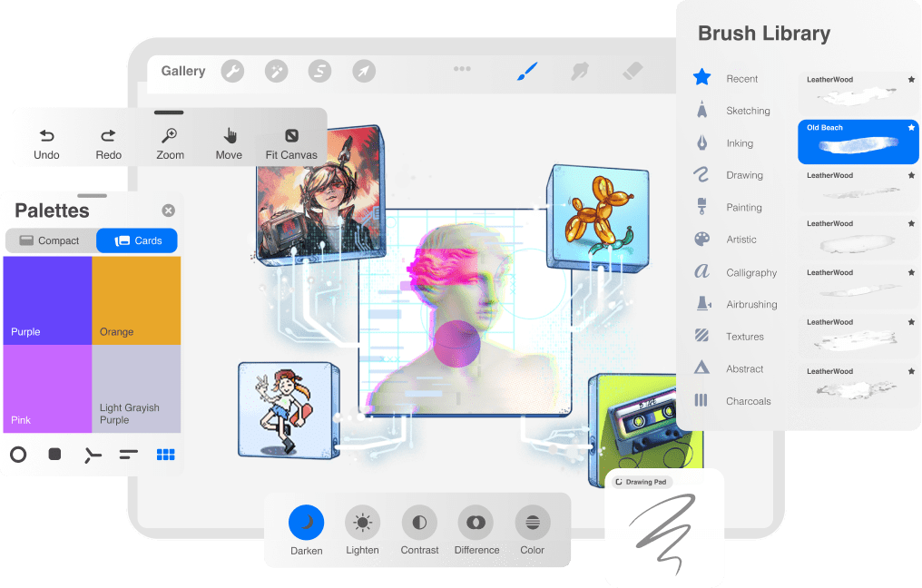
Task: Click the Zoom magnifier icon
Action: 170,136
